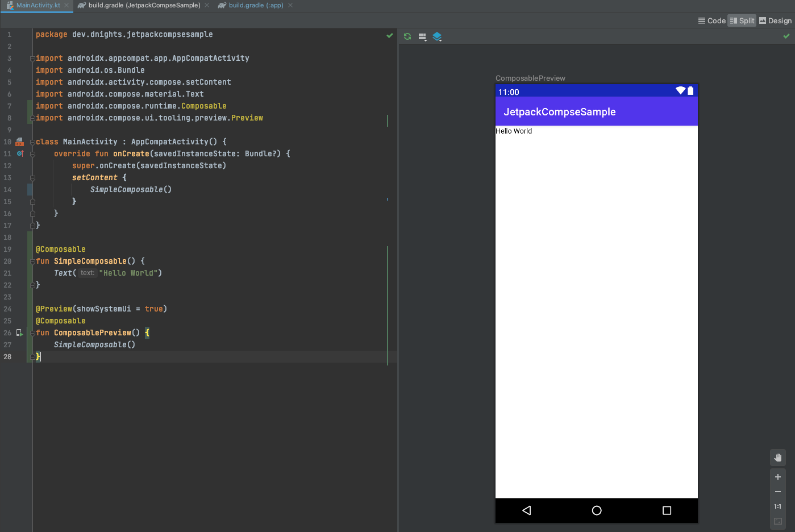795x532 pixels.
Task: Click @Composable annotation above SimpleComposable function
Action: (x=60, y=249)
